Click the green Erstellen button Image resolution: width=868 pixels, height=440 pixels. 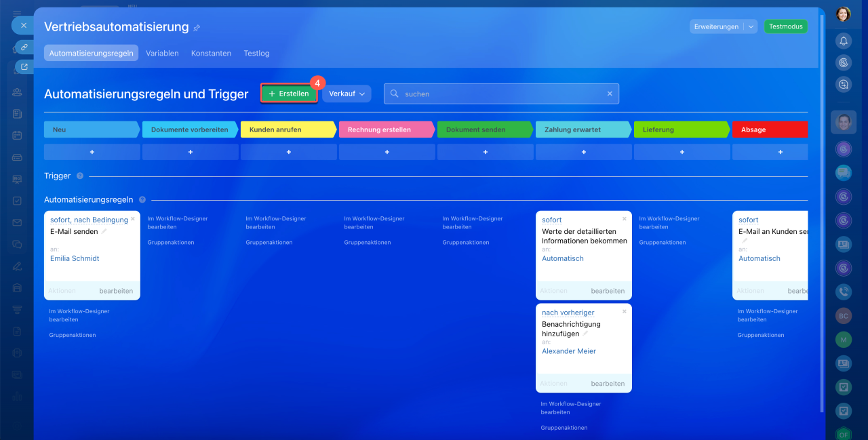pos(289,94)
